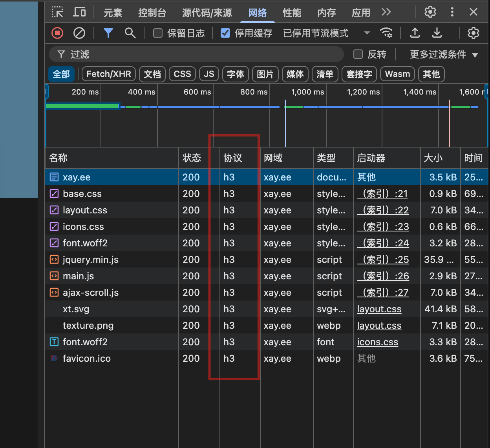
Task: Switch to the 元素 tab
Action: coord(113,13)
